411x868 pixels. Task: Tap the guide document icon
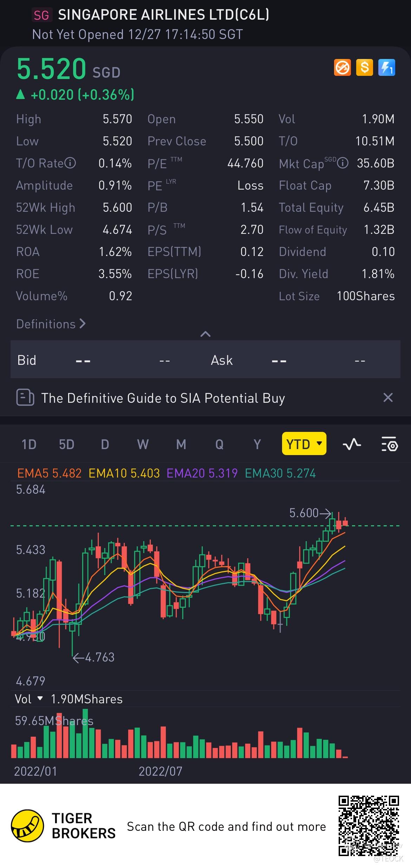coord(25,398)
